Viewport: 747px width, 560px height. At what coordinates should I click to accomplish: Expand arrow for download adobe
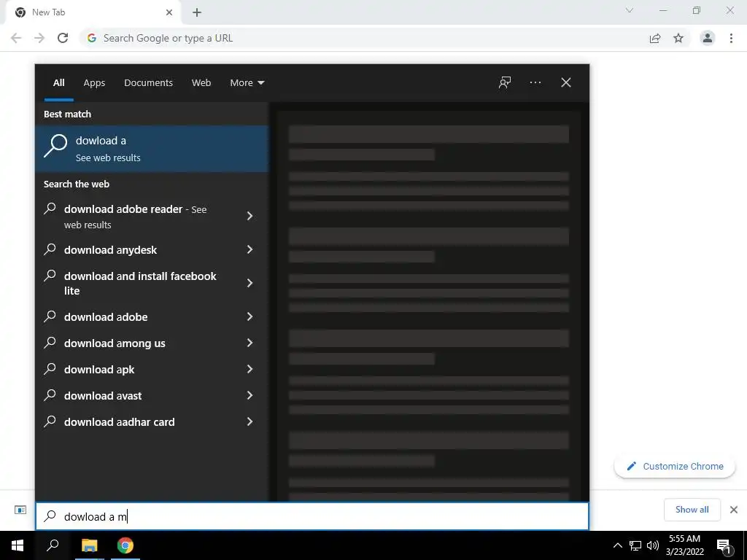click(x=249, y=316)
